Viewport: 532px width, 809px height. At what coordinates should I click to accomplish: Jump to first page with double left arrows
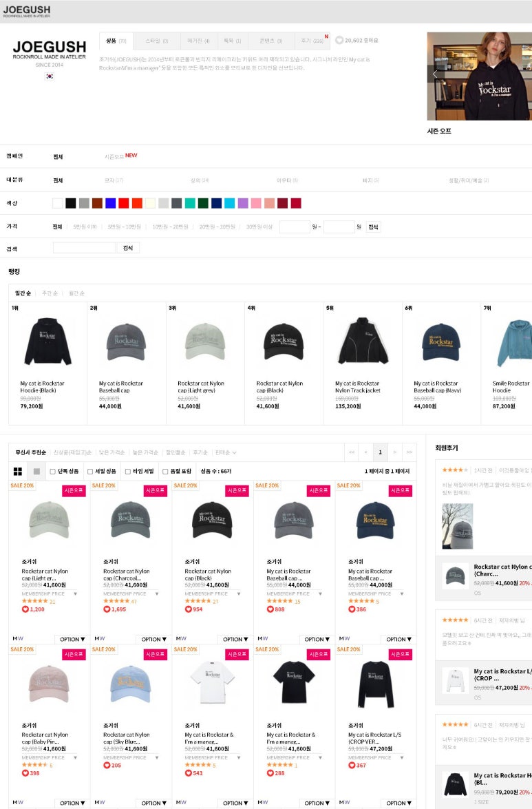tap(352, 452)
